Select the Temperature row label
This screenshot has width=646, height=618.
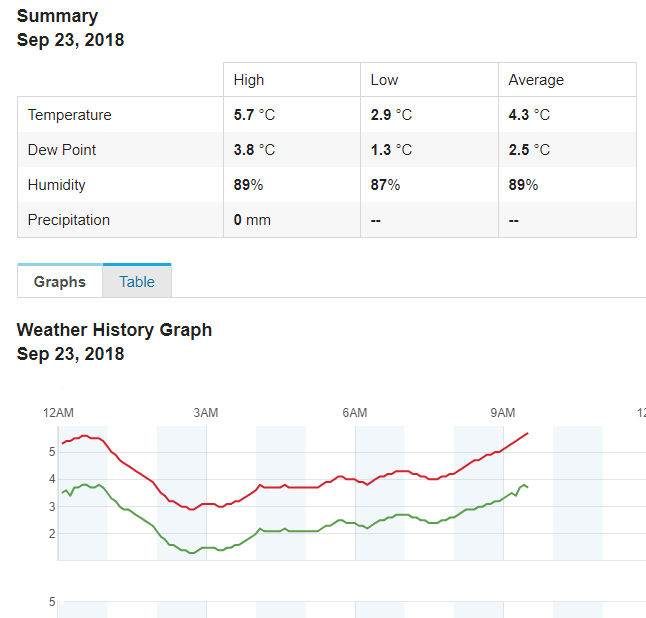pos(70,115)
